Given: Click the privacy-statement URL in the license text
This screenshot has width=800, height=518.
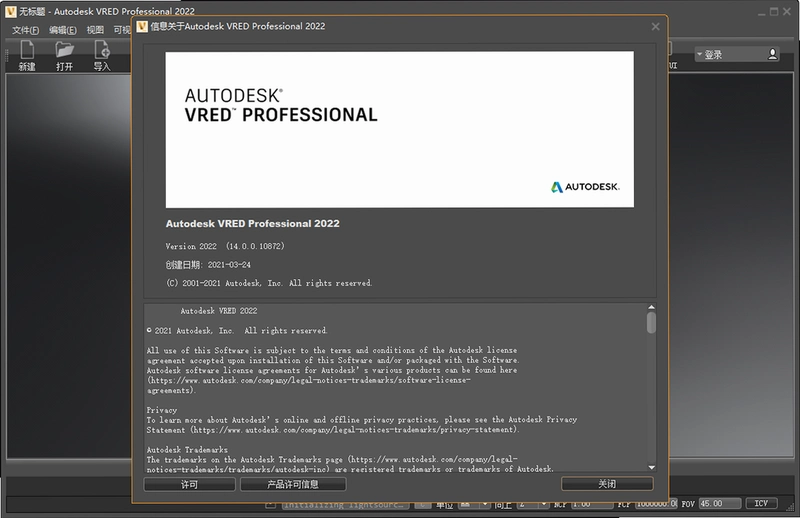Looking at the screenshot, I should pyautogui.click(x=355, y=430).
